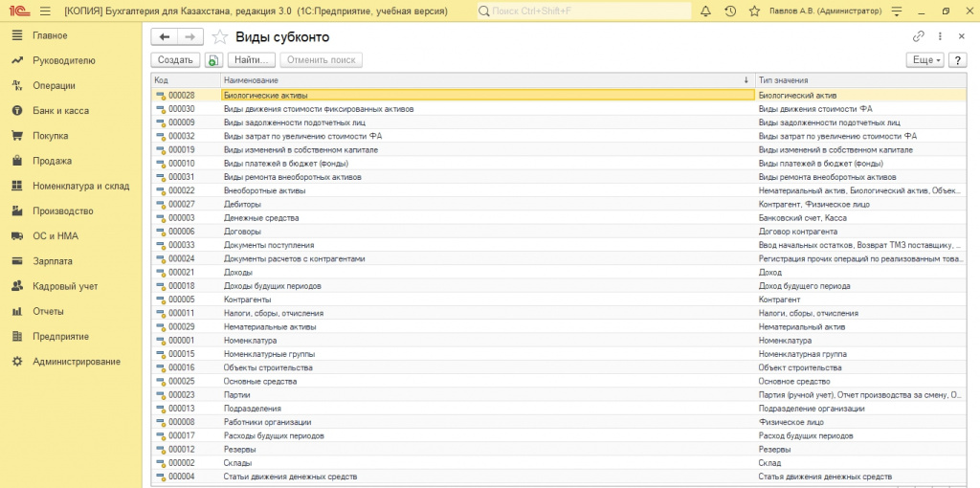
Task: Select the Партии row
Action: (559, 395)
